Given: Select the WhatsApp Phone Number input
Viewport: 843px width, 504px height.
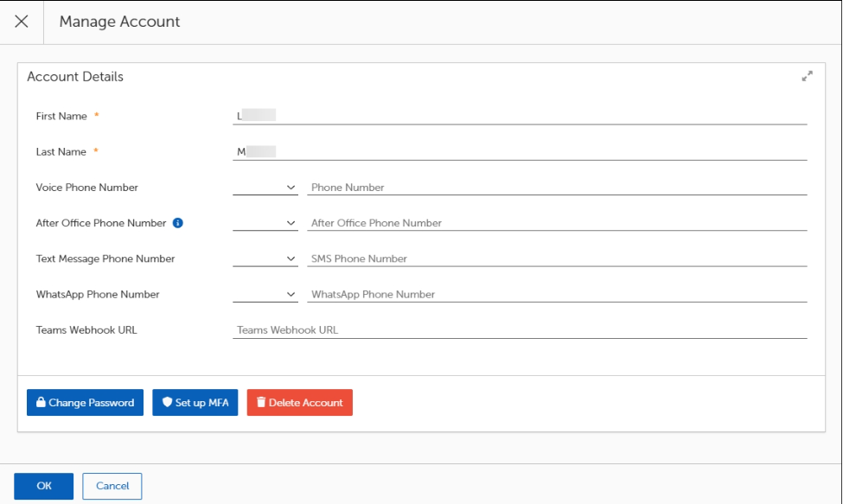Looking at the screenshot, I should [556, 295].
